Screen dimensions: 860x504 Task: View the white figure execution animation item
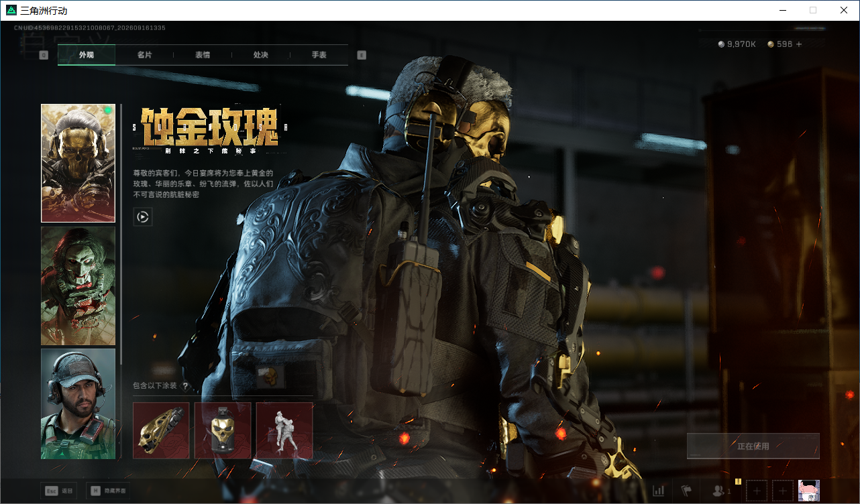284,430
